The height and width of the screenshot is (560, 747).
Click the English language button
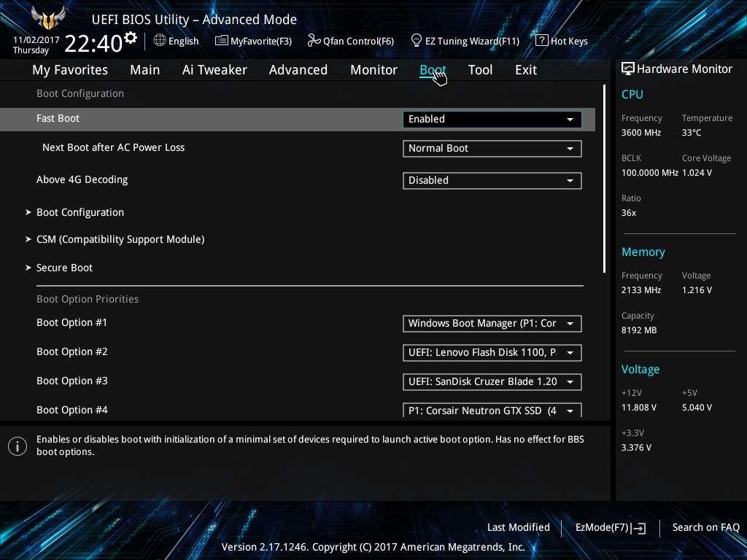click(183, 41)
